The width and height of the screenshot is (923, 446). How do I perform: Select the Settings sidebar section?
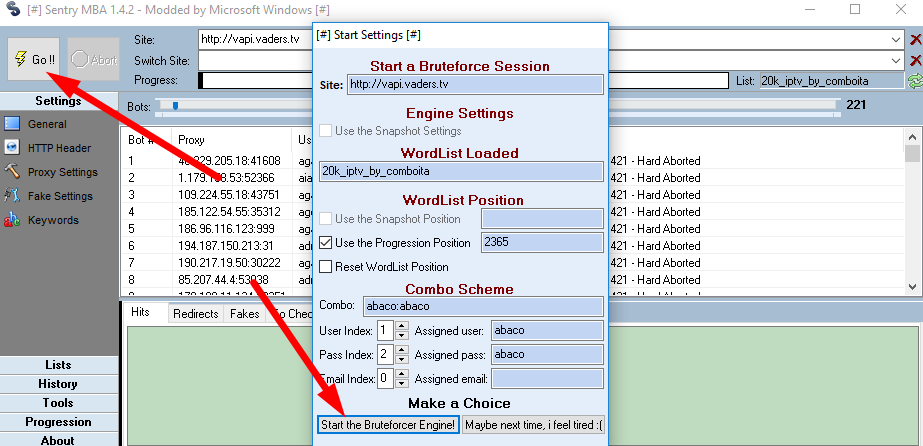(58, 101)
